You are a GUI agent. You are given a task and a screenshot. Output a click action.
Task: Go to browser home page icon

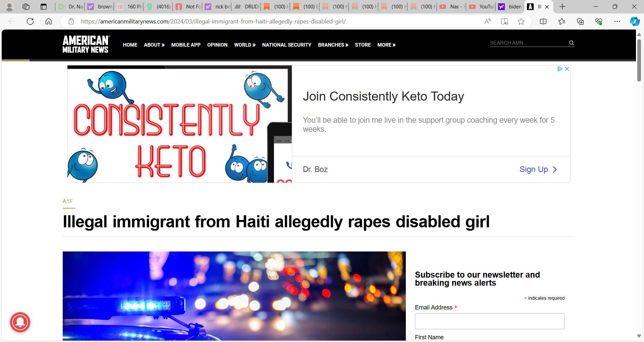(x=49, y=21)
